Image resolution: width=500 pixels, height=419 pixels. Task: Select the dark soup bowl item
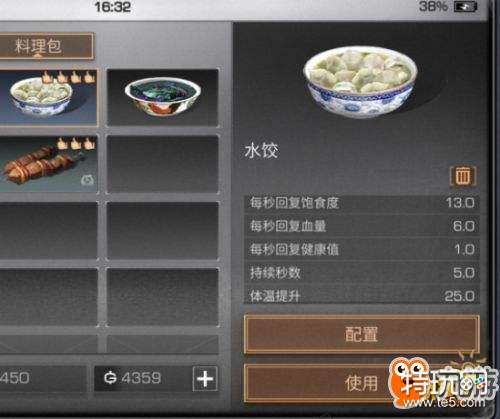(163, 98)
